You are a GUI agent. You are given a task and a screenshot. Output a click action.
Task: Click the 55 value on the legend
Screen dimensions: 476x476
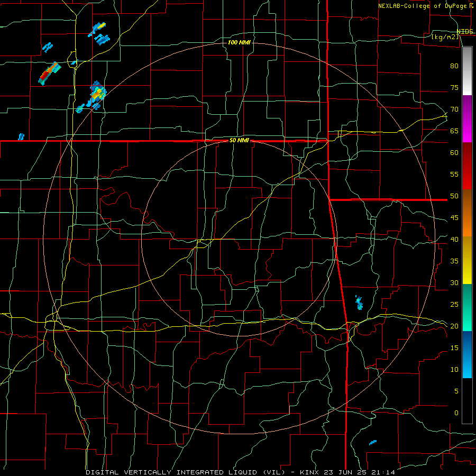(x=454, y=174)
